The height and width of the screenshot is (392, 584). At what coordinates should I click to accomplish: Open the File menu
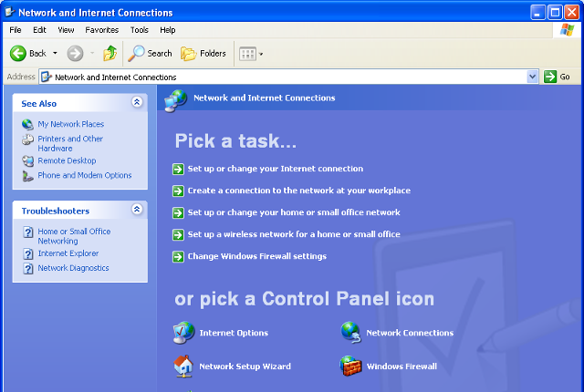coord(16,30)
